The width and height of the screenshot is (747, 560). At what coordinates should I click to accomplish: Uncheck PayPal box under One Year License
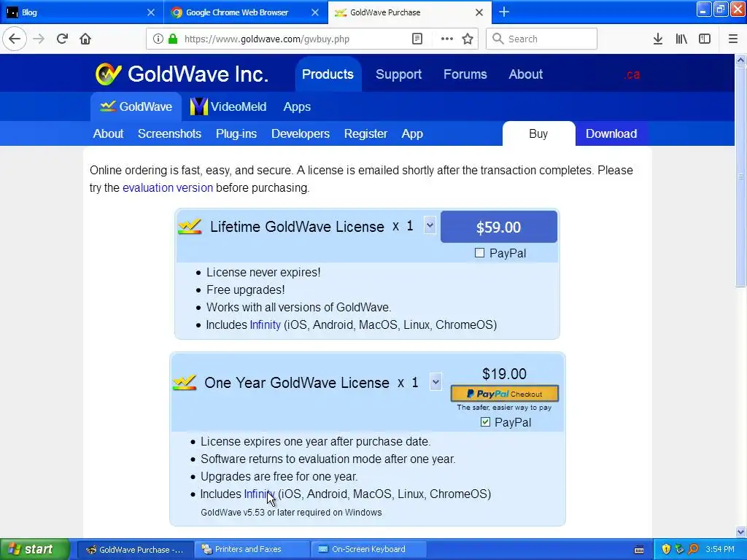click(x=485, y=422)
